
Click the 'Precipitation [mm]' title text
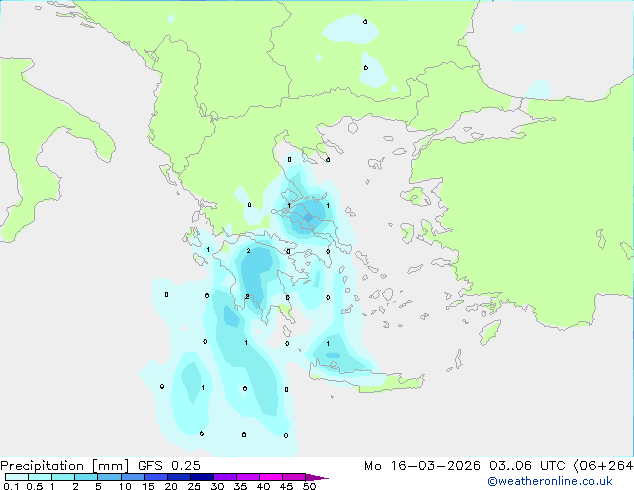coord(65,466)
